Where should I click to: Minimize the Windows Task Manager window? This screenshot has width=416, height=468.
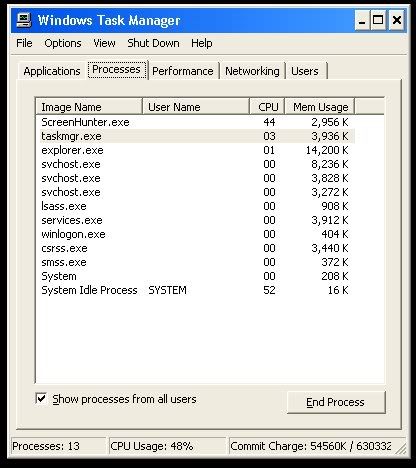[362, 20]
